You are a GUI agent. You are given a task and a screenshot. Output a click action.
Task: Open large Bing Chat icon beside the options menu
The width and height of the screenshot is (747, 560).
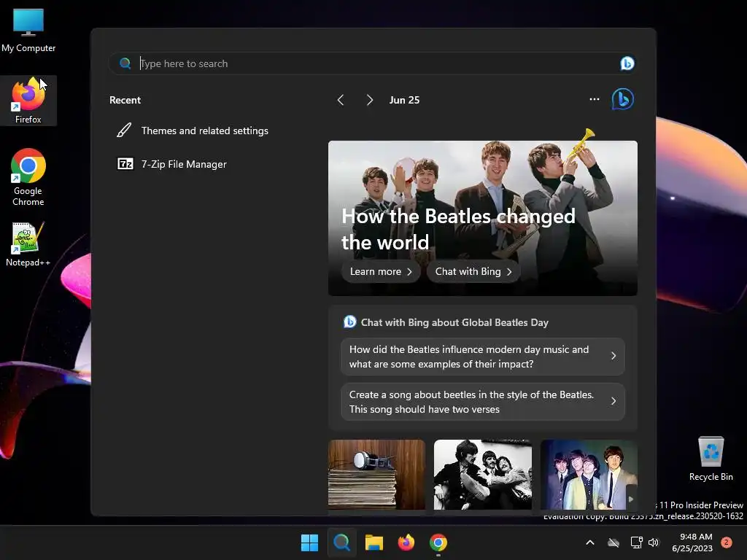click(623, 99)
